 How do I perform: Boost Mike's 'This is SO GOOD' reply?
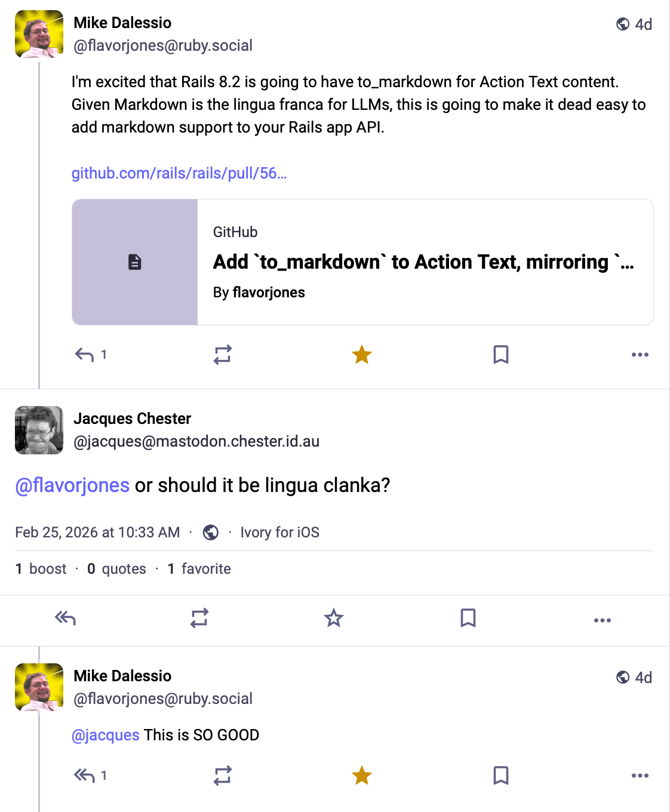click(x=223, y=775)
